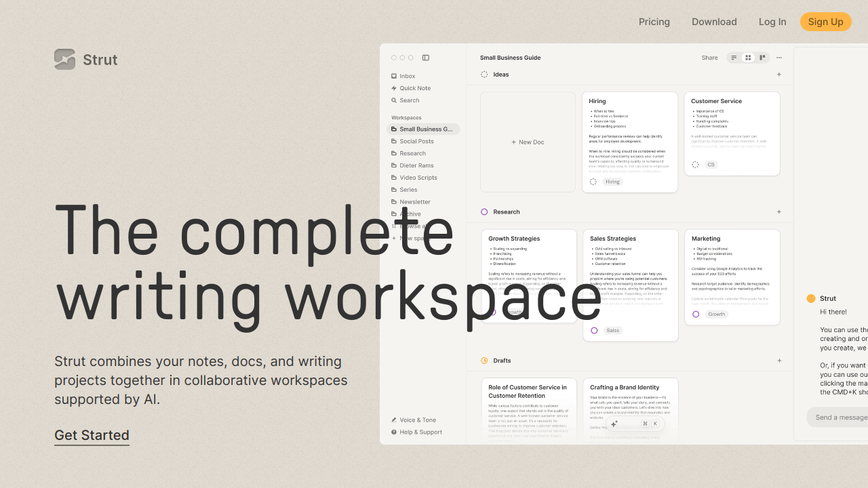Open Series workspace
Image resolution: width=868 pixels, height=488 pixels.
click(404, 190)
